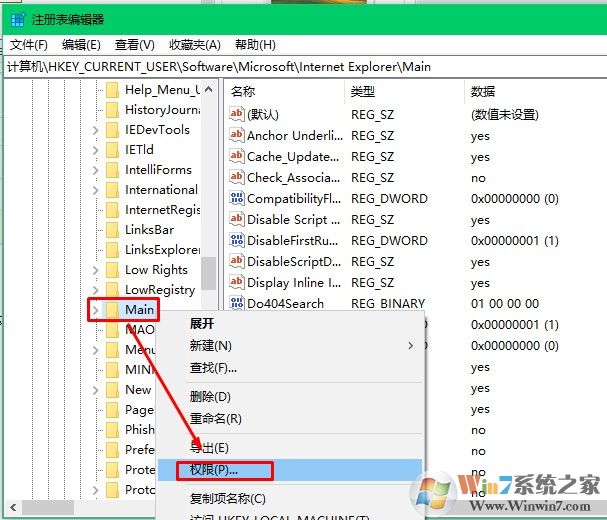Expand the LowRegistry tree node
Image resolution: width=607 pixels, height=520 pixels.
tap(96, 290)
